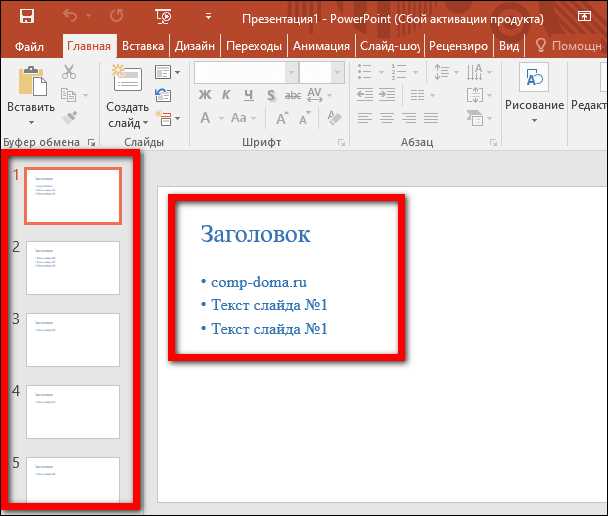Open Change Case Aa dropdown
Viewport: 608px width, 516px height.
coord(244,118)
